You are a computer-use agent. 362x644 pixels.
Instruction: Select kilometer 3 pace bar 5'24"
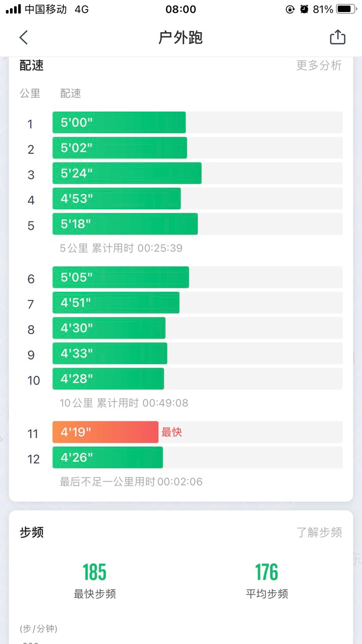127,173
